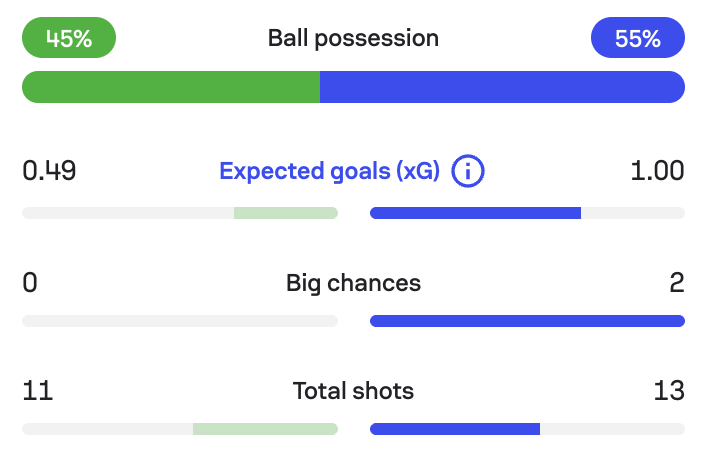Click the Big chances label
Screen dimensions: 710x454
pos(353,284)
